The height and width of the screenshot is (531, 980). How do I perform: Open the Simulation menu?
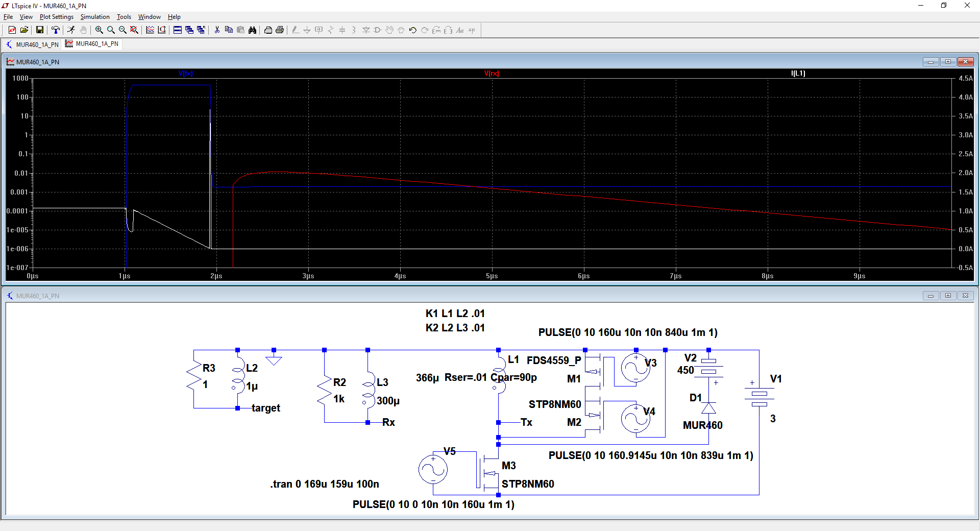coord(94,17)
